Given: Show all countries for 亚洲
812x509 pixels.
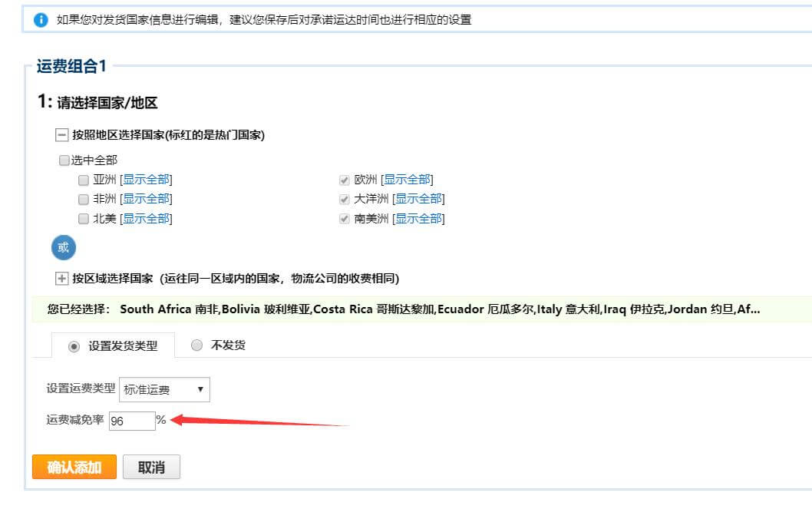Looking at the screenshot, I should coord(147,180).
